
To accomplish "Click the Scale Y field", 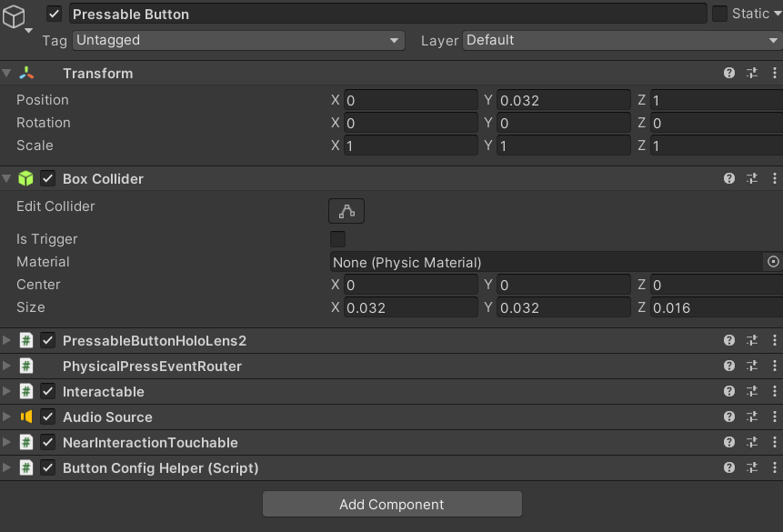I will point(563,146).
